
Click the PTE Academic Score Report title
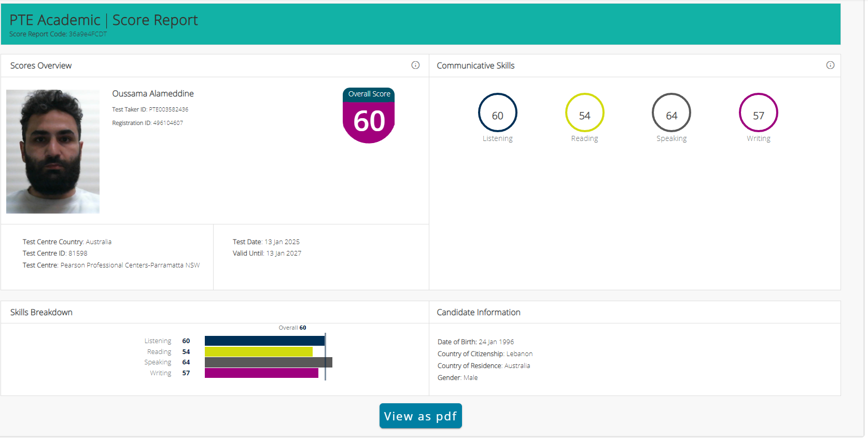104,20
